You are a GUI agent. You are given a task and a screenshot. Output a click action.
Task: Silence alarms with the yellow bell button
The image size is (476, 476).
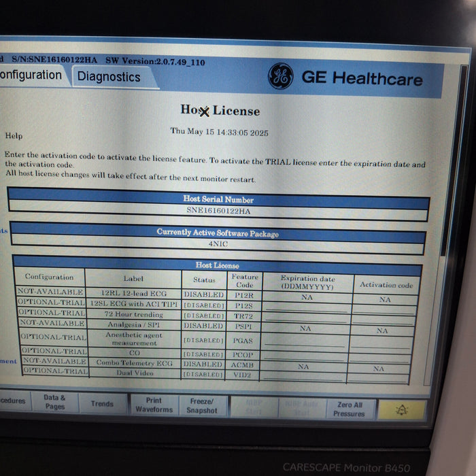[402, 410]
